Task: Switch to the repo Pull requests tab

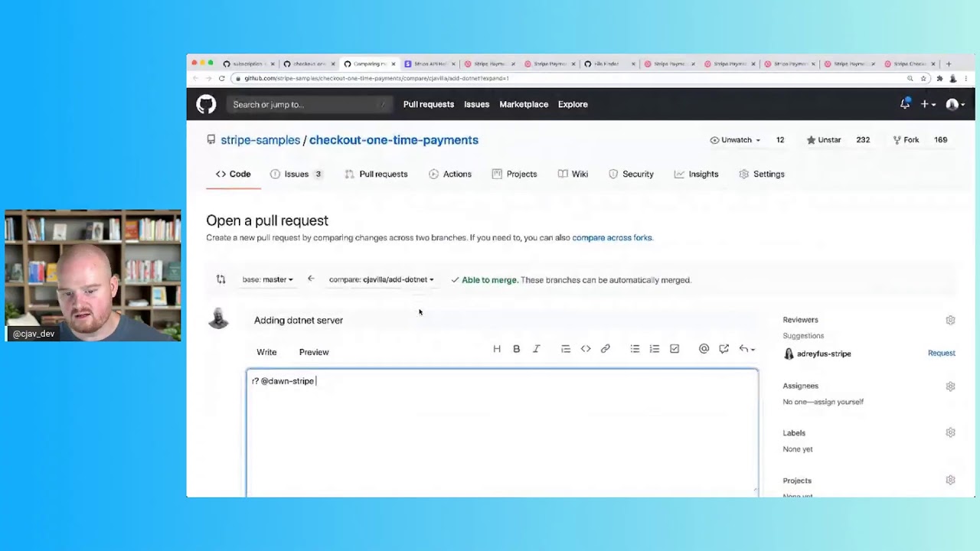Action: pyautogui.click(x=376, y=174)
